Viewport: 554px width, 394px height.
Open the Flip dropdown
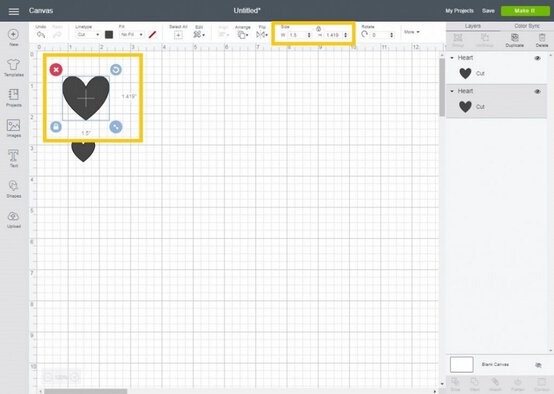click(262, 35)
